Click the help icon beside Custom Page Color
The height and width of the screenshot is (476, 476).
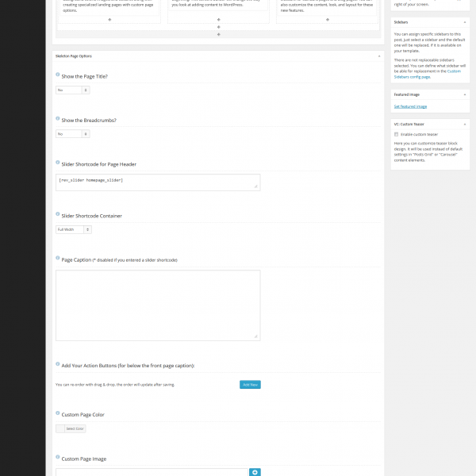click(x=58, y=413)
